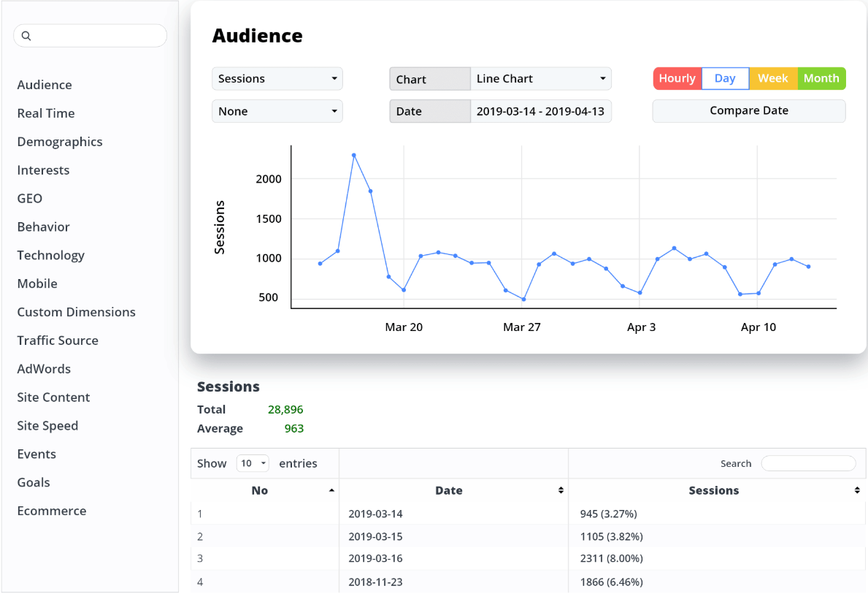Open the Sessions metric dropdown
The width and height of the screenshot is (868, 594).
click(277, 79)
